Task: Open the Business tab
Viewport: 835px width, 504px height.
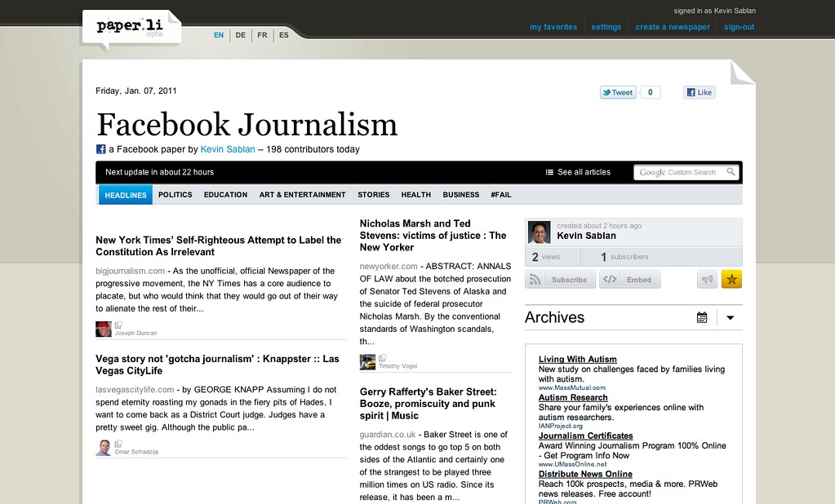Action: pyautogui.click(x=461, y=195)
